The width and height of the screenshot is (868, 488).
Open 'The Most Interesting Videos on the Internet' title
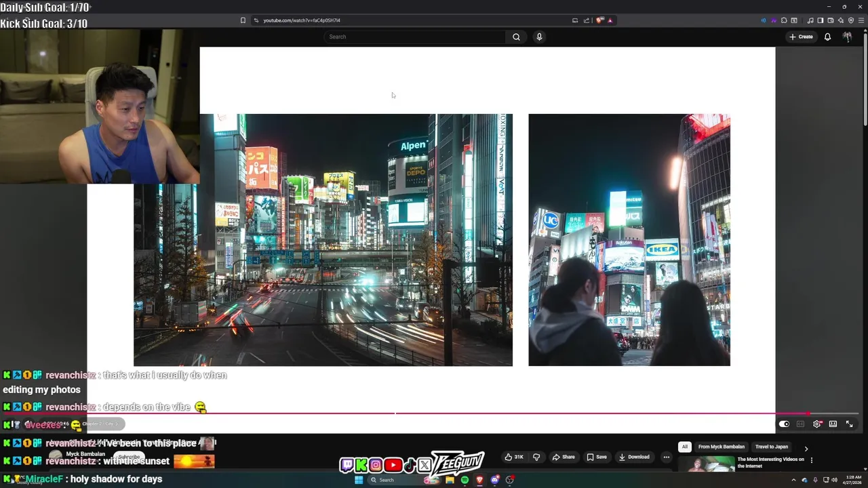tap(771, 462)
